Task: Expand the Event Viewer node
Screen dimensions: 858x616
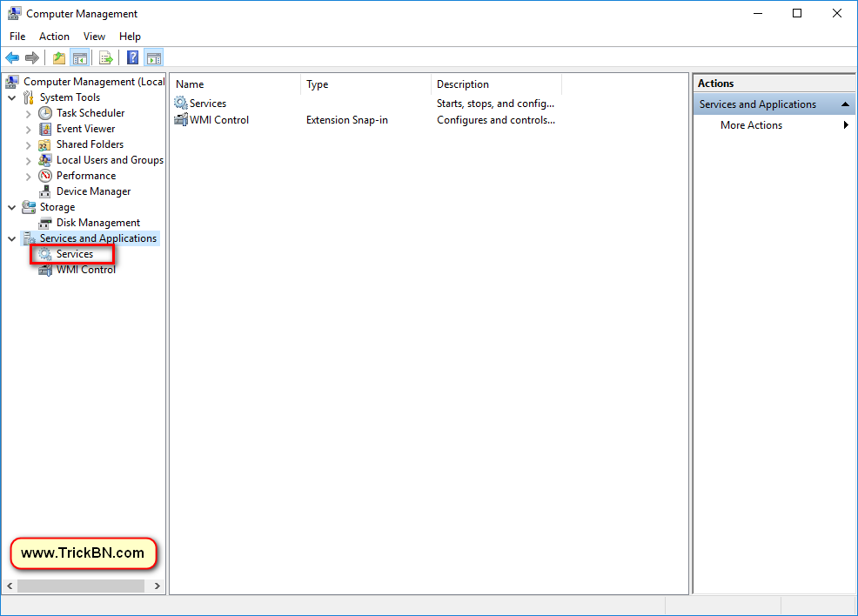Action: pyautogui.click(x=29, y=130)
